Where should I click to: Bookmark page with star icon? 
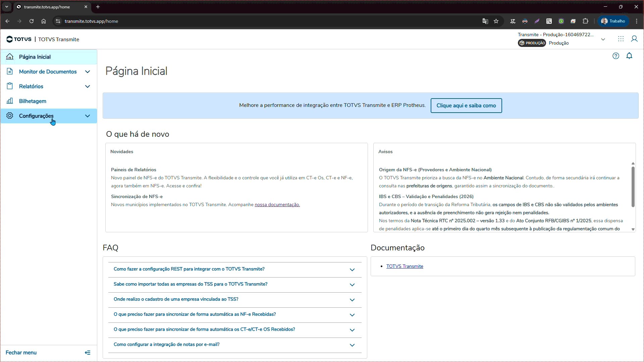point(496,21)
